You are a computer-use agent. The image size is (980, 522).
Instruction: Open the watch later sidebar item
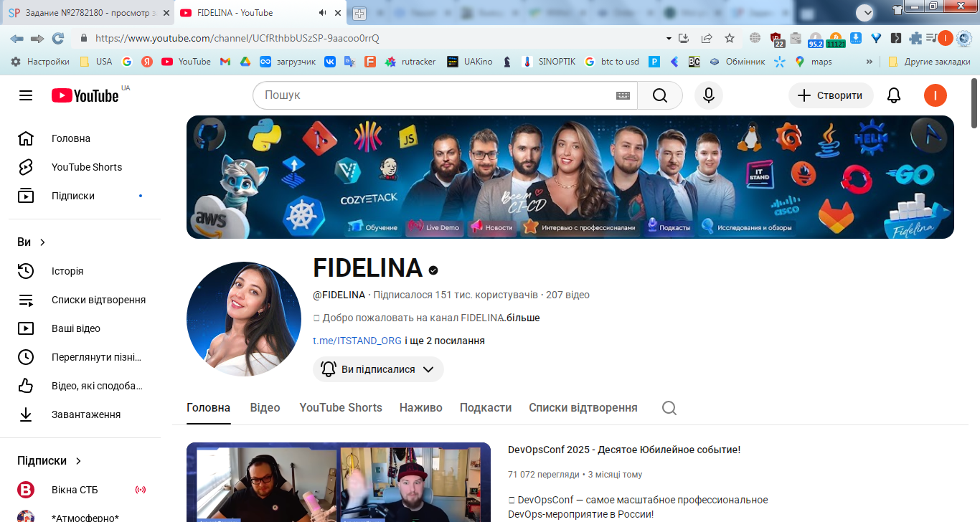coord(85,357)
